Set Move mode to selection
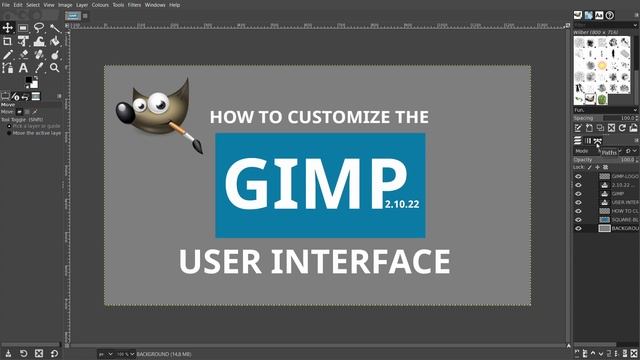Screen dimensions: 640x360 coord(27,112)
